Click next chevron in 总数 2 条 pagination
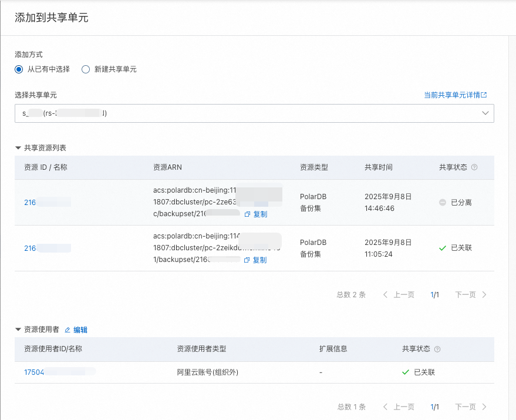This screenshot has height=420, width=516. (x=484, y=294)
